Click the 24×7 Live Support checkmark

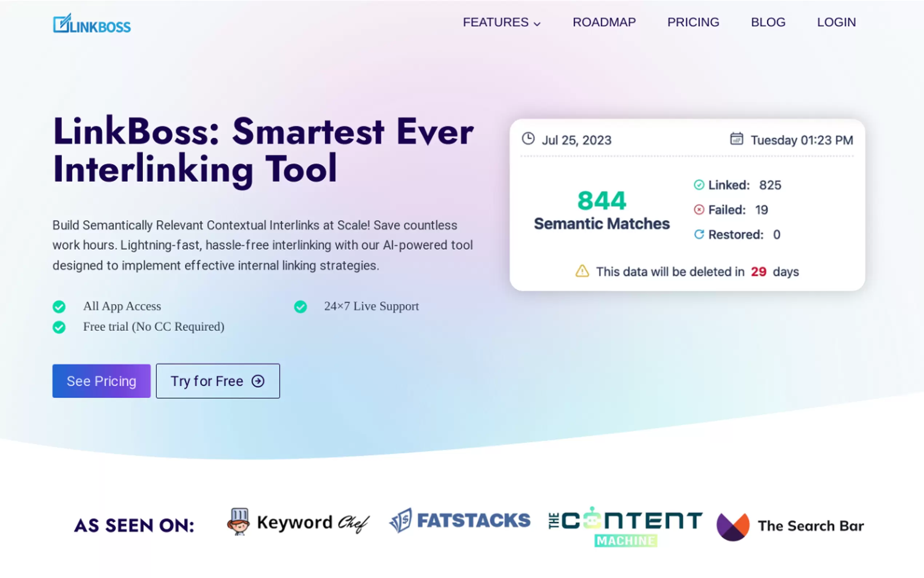click(300, 306)
